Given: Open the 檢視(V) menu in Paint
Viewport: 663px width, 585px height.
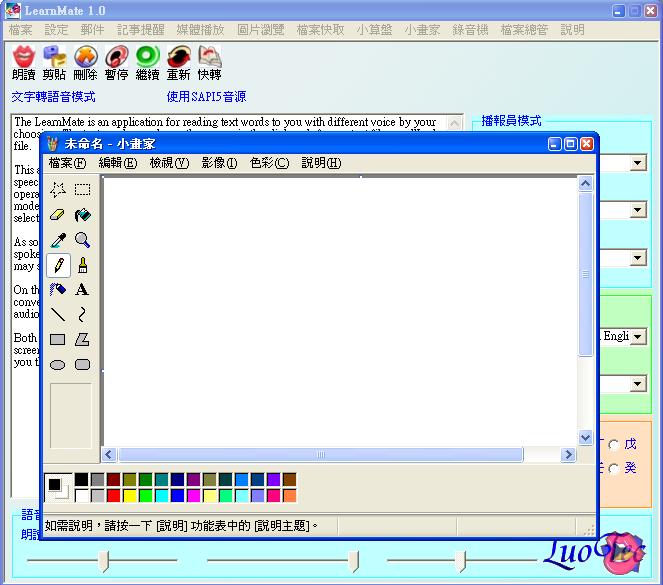Looking at the screenshot, I should (x=169, y=163).
